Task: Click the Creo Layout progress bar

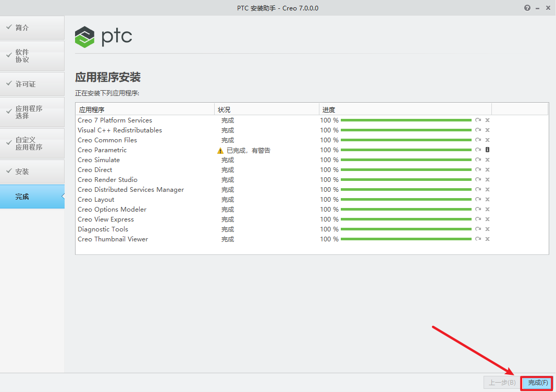Action: point(405,200)
